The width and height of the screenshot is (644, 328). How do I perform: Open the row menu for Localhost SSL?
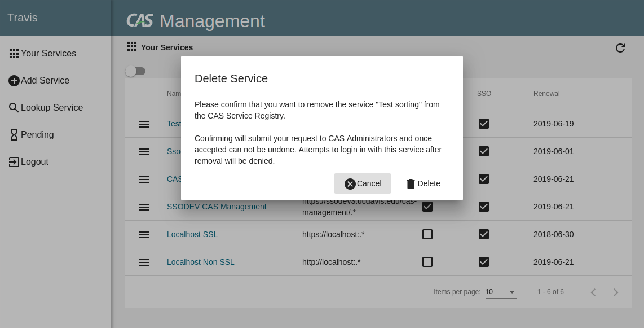tap(144, 235)
